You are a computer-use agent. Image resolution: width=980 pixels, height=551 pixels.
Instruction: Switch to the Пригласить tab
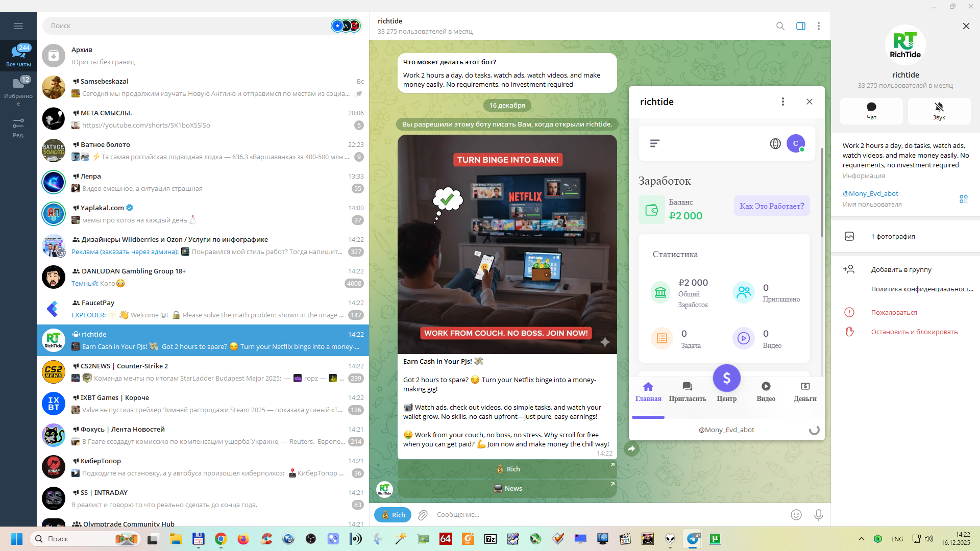tap(687, 391)
